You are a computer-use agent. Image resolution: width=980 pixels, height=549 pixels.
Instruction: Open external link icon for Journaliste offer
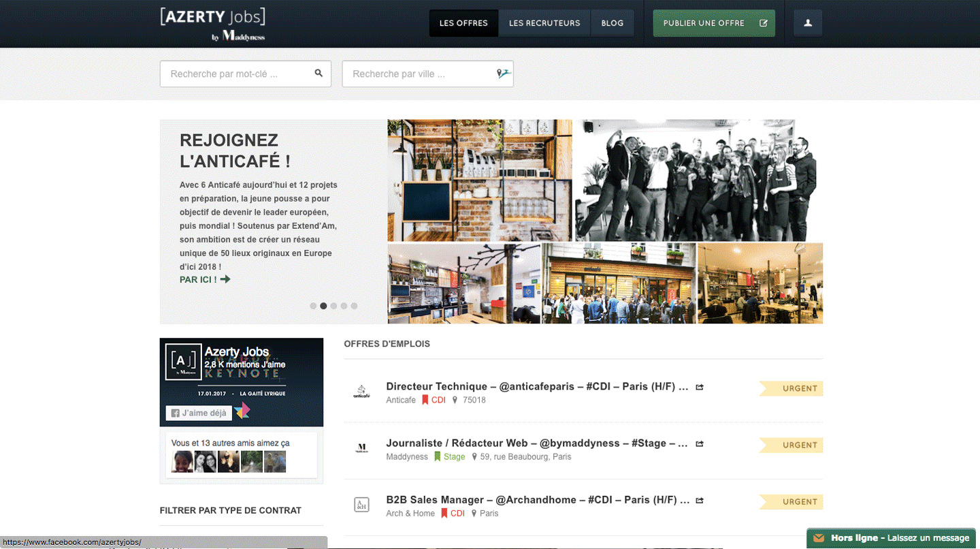pyautogui.click(x=700, y=443)
